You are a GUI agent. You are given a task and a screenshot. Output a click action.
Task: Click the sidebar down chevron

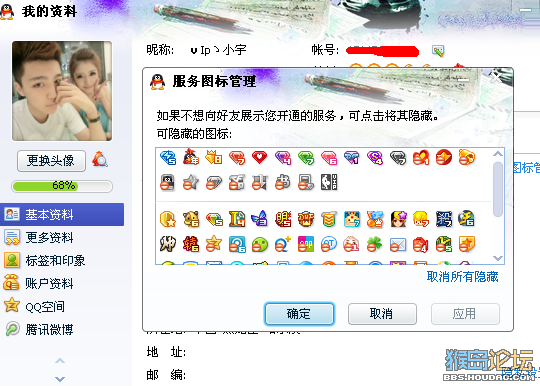(60, 379)
